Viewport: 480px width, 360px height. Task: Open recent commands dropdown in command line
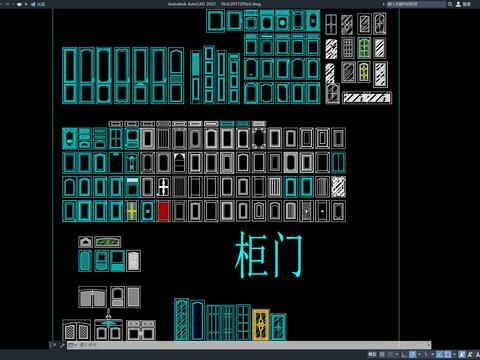click(x=72, y=345)
